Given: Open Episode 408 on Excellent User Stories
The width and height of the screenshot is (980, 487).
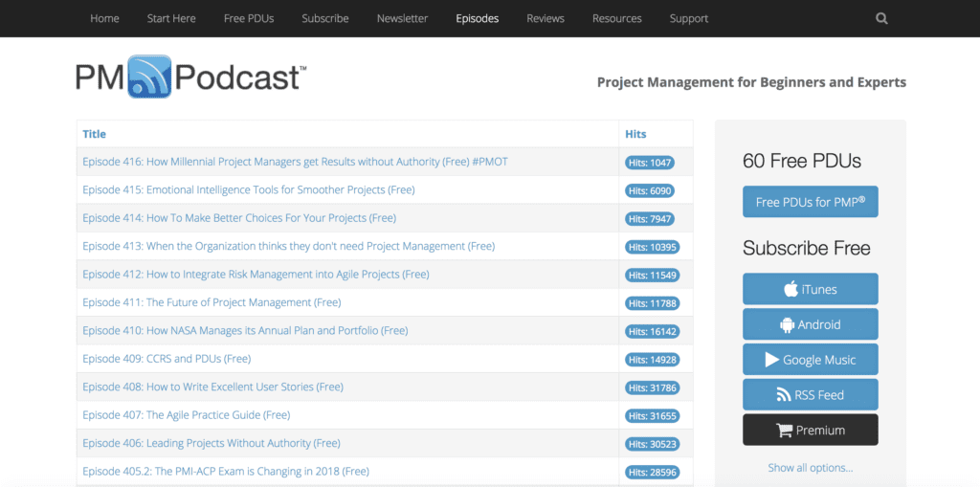Looking at the screenshot, I should [213, 387].
